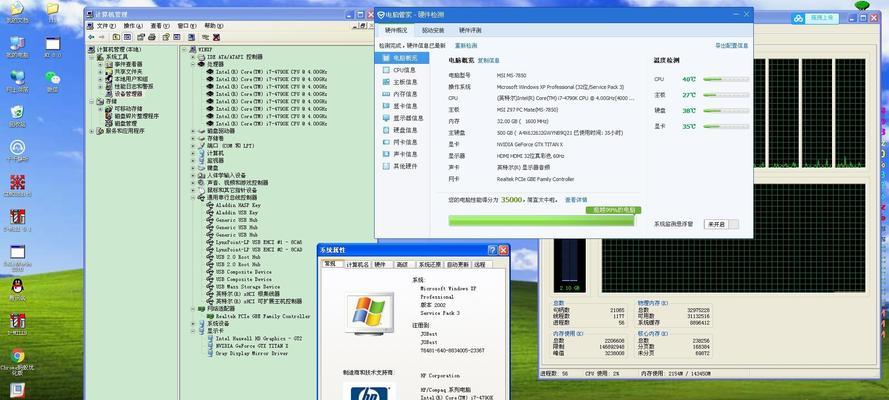
Task: Switch to 计算机名 tab in 系统属性
Action: coord(358,265)
